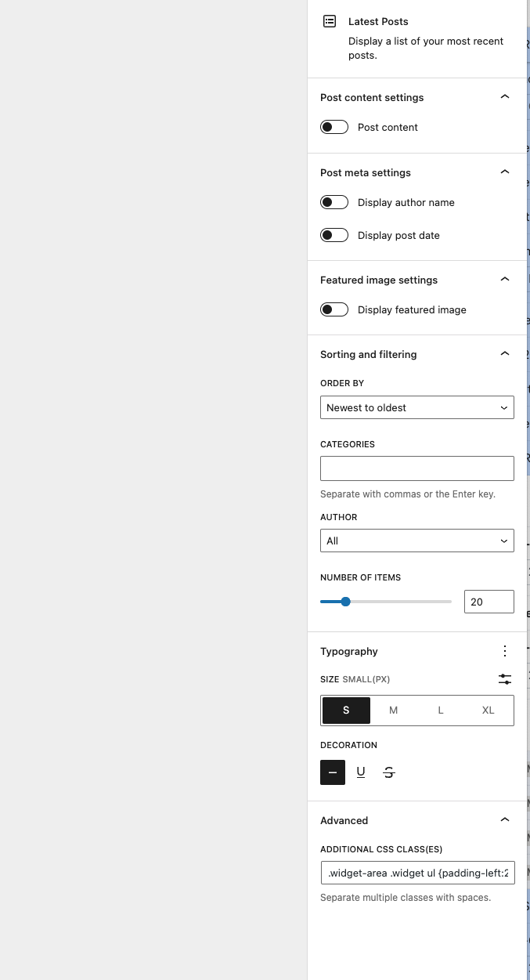Select the M font size
Image resolution: width=530 pixels, height=980 pixels.
click(394, 710)
